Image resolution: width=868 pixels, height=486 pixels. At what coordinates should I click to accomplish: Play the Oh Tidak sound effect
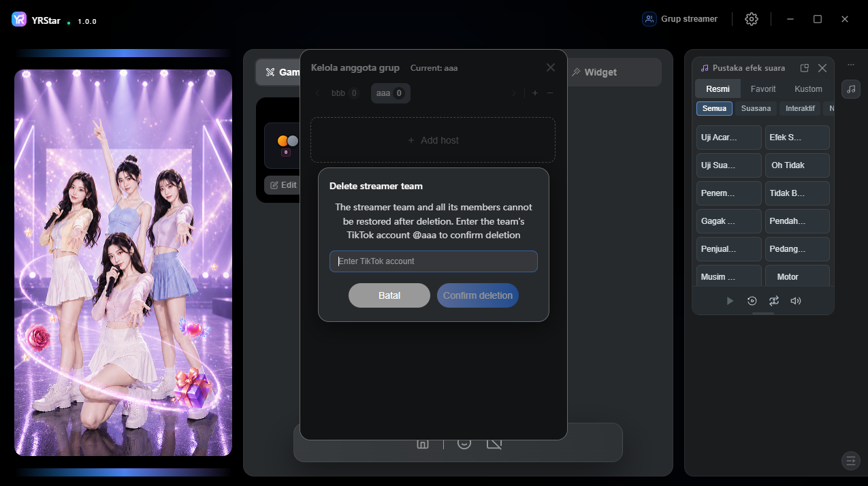click(x=797, y=165)
